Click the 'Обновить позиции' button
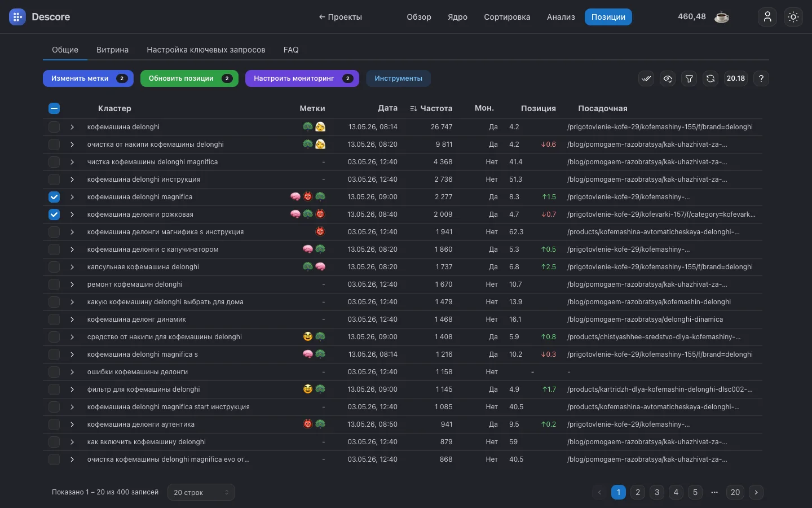The height and width of the screenshot is (508, 812). pos(189,78)
